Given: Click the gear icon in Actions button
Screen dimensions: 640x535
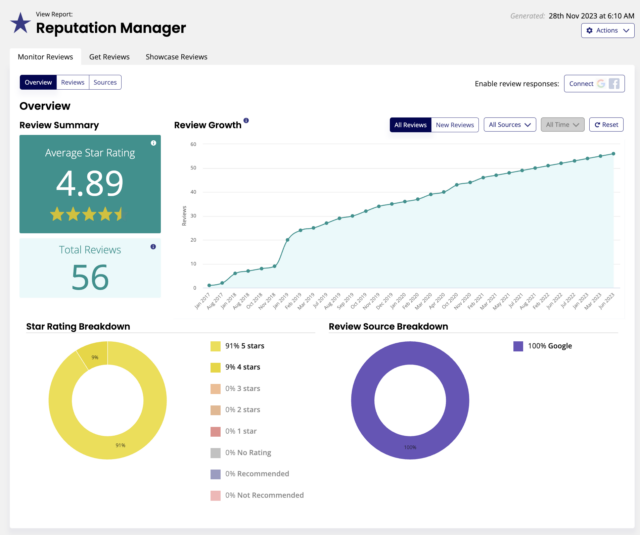Looking at the screenshot, I should tap(588, 31).
